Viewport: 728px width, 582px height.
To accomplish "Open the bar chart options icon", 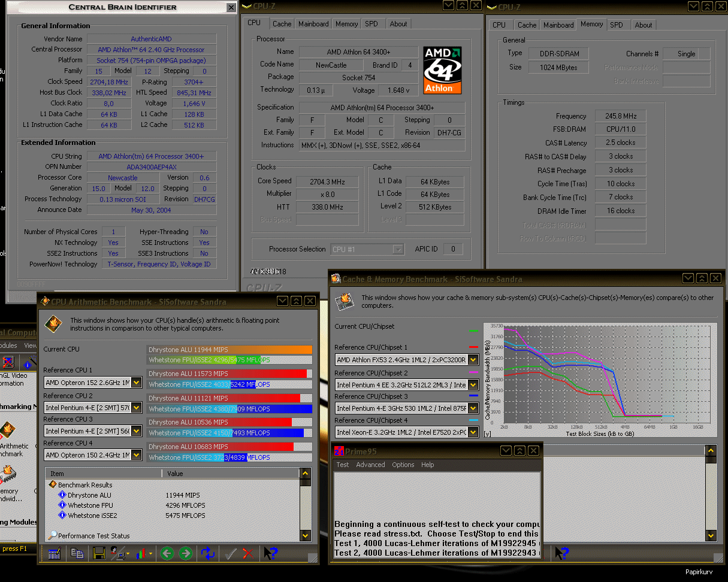I will [143, 554].
